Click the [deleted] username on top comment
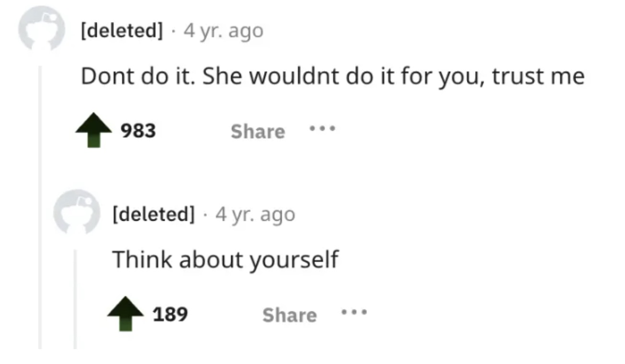625x364 pixels. [x=121, y=31]
